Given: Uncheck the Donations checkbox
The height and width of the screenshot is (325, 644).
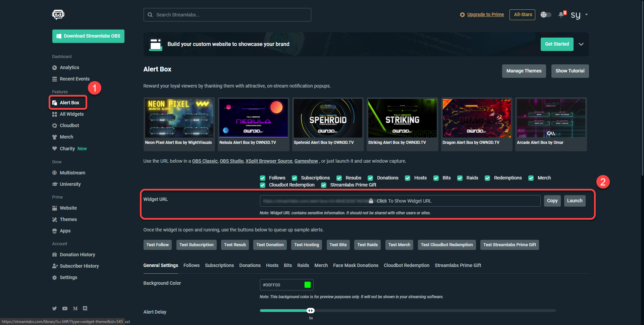Looking at the screenshot, I should (370, 178).
